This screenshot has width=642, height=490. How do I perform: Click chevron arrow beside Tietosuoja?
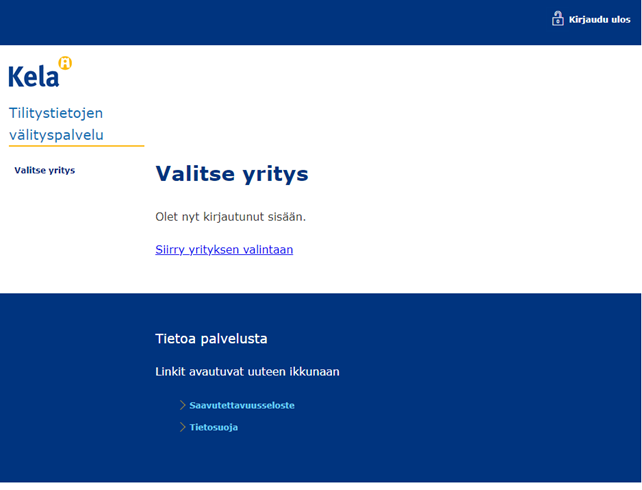pos(183,427)
